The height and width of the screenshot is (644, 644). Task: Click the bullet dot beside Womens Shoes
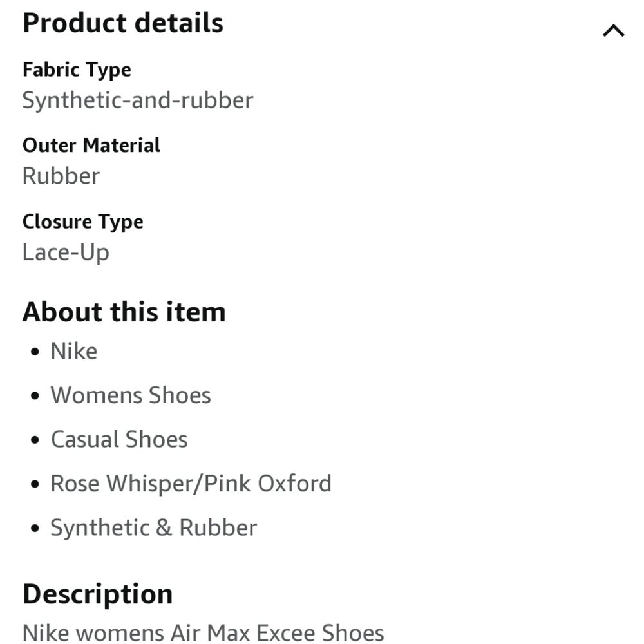click(x=35, y=397)
